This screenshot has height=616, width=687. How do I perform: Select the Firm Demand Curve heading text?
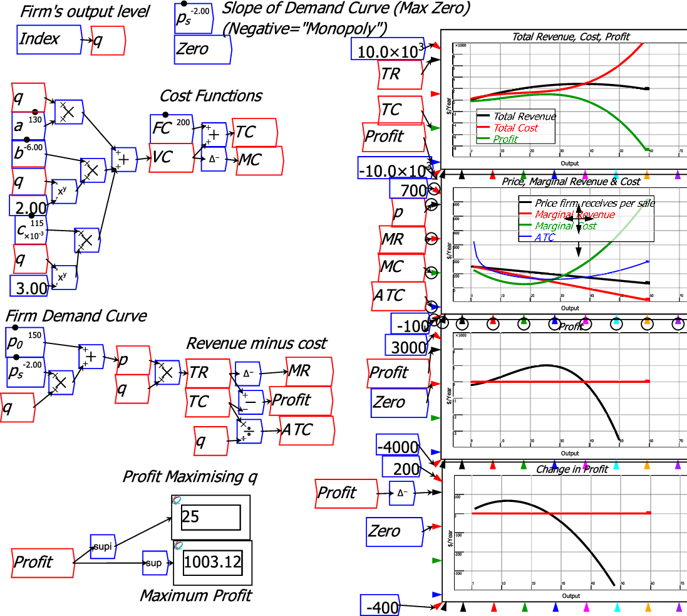tap(76, 316)
